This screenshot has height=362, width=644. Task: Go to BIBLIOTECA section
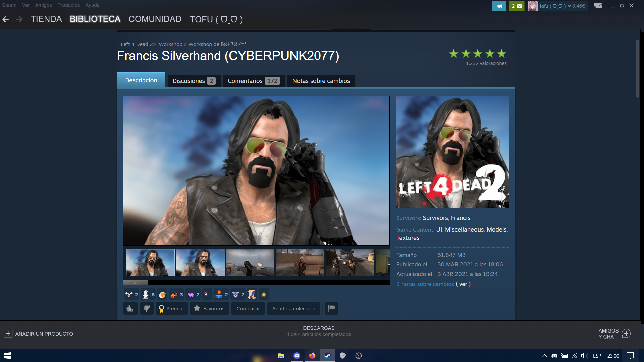(95, 19)
